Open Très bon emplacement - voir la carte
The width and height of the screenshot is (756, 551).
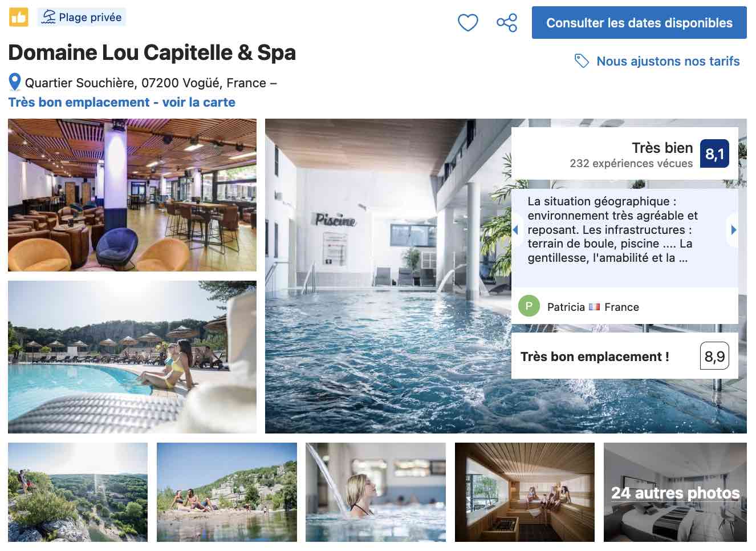point(121,102)
